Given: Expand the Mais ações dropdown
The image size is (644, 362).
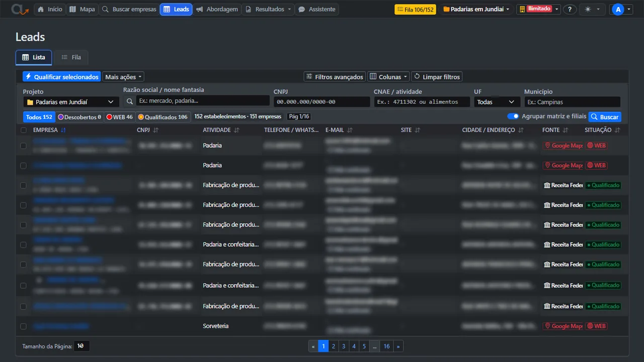Looking at the screenshot, I should point(123,77).
